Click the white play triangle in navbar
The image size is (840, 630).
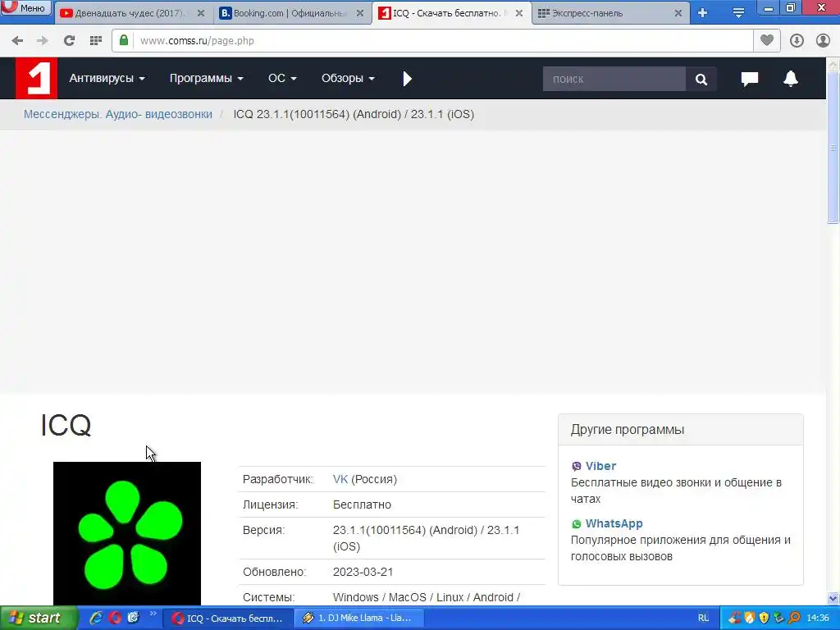click(x=407, y=79)
